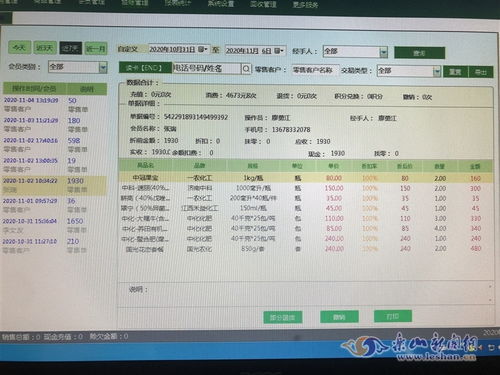Select the record 2020-11-02 13:00:35
The height and width of the screenshot is (375, 500).
[x=55, y=165]
